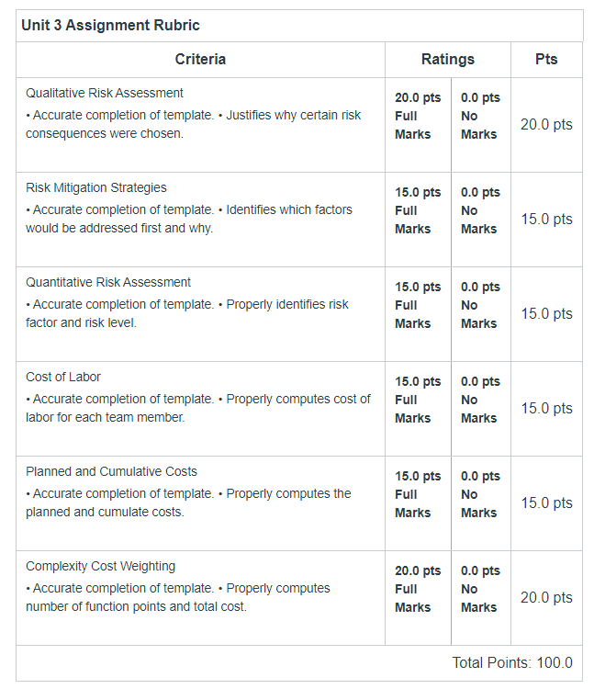Select the Pts column header

[546, 59]
